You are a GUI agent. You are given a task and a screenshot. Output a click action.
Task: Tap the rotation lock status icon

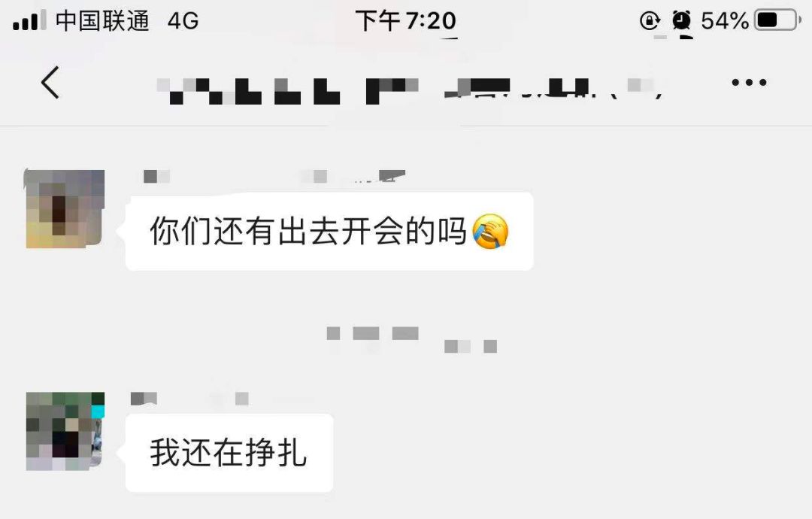click(x=650, y=21)
